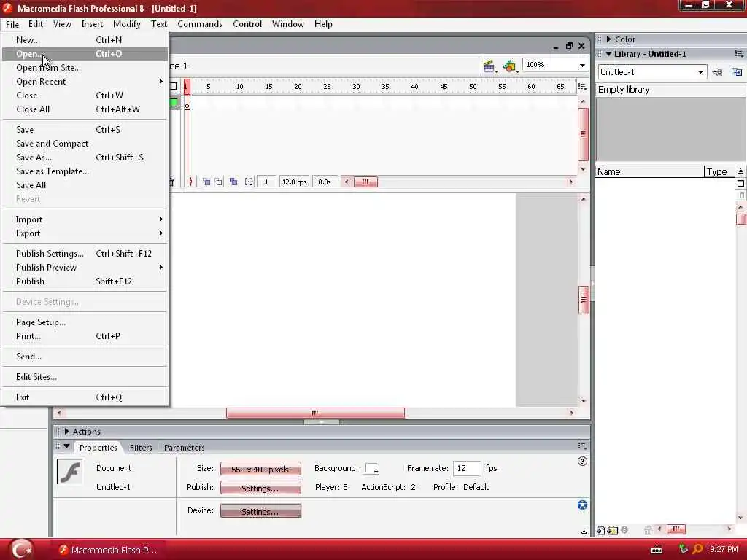This screenshot has width=747, height=560.
Task: Open the Background color swatch
Action: coord(371,469)
